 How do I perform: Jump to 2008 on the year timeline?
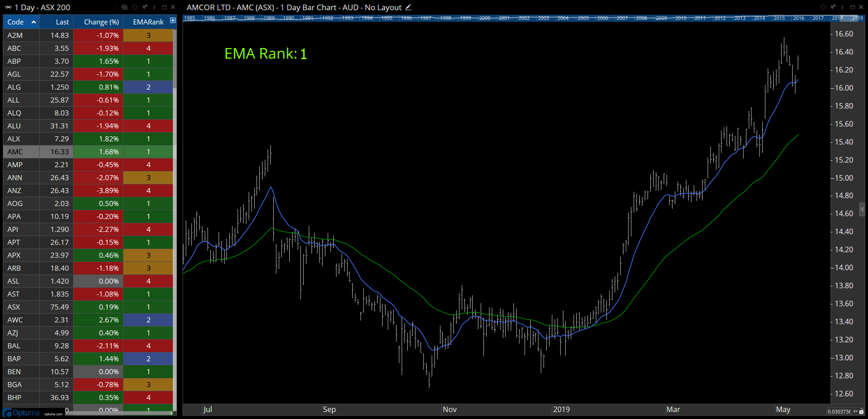pos(642,18)
